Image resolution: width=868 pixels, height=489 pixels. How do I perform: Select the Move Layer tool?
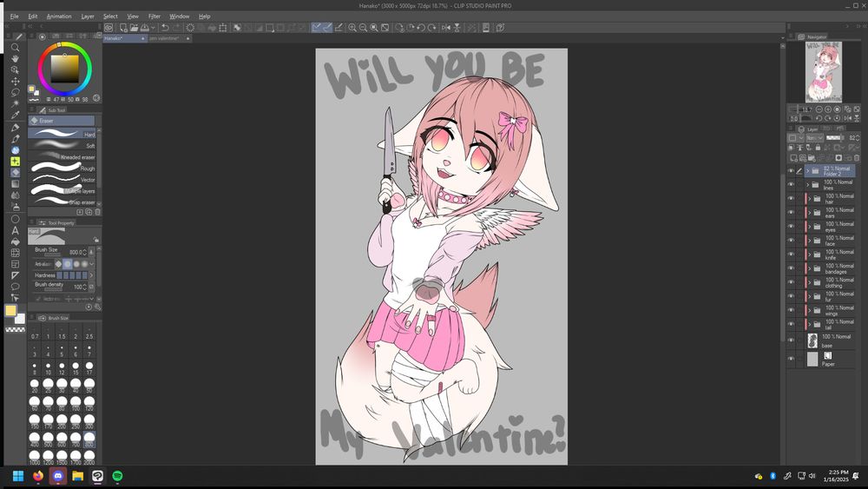pos(15,82)
